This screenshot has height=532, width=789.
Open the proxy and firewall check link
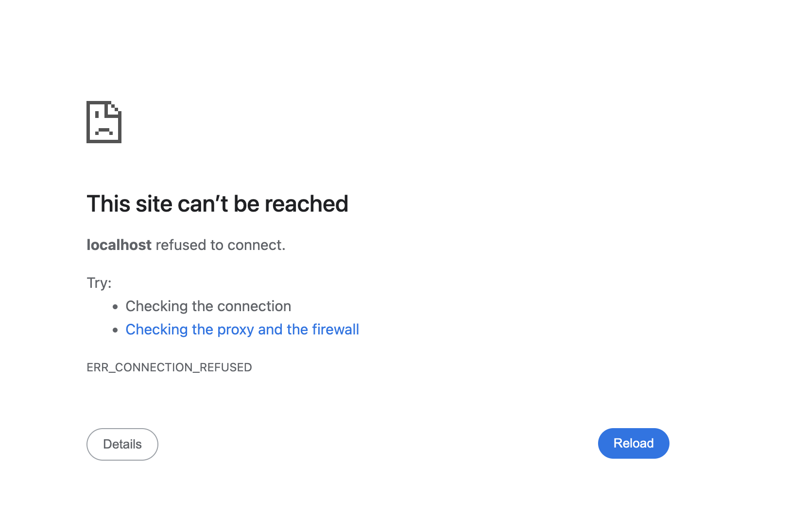(242, 330)
